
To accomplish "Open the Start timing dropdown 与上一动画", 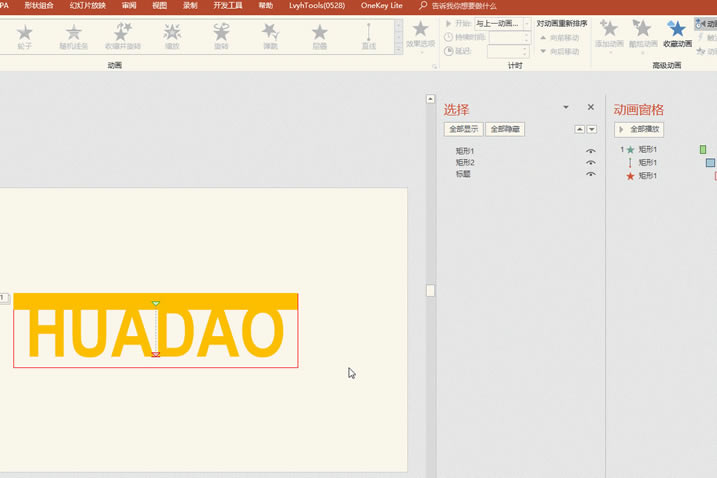I will click(x=527, y=23).
